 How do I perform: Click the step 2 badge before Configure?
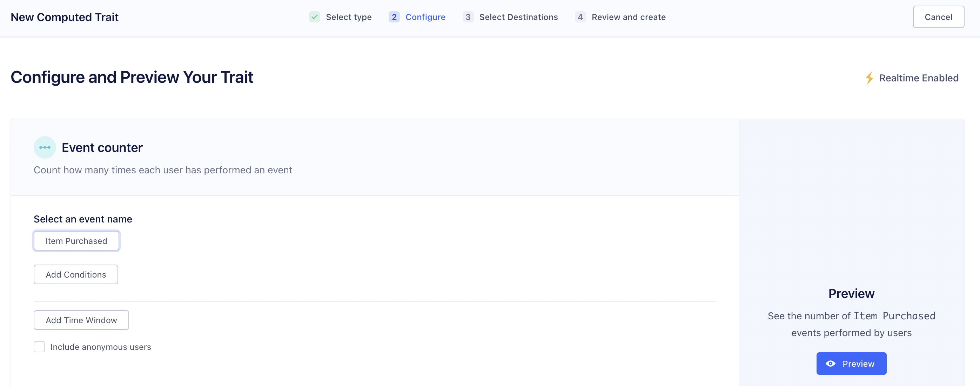click(x=394, y=17)
